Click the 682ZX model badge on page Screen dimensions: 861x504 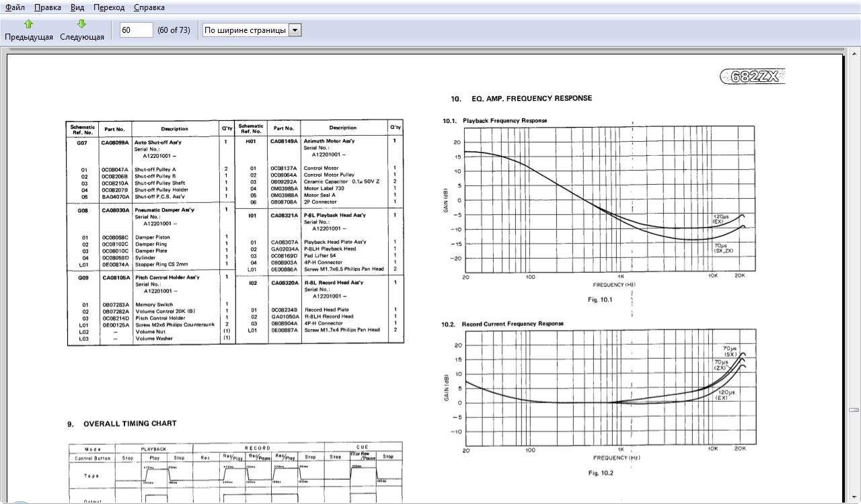[751, 76]
